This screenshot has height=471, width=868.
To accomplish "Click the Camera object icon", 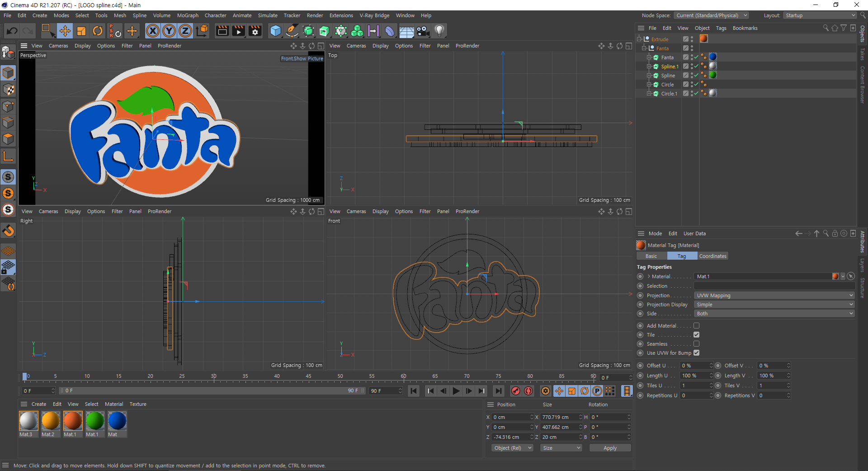I will (423, 31).
